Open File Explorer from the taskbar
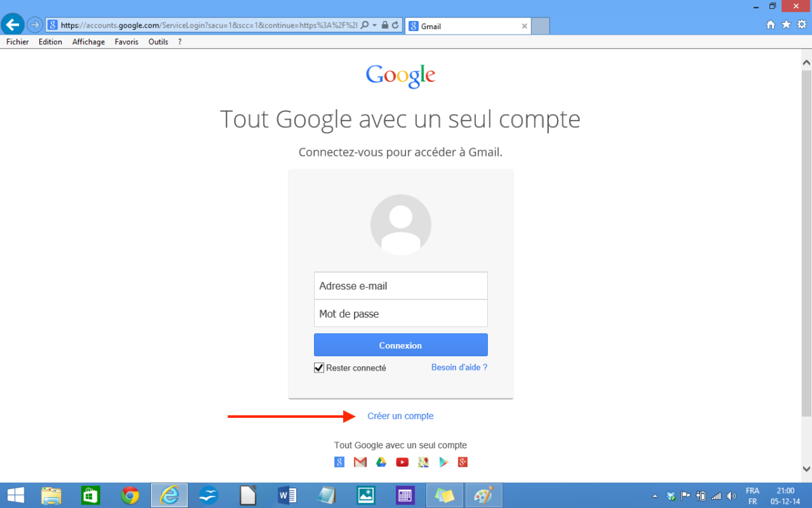 [x=51, y=495]
